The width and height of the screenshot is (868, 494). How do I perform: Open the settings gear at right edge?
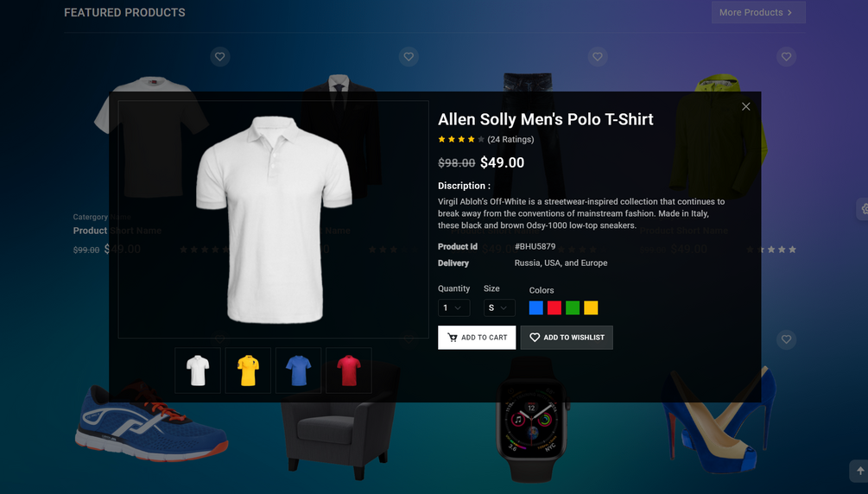(863, 209)
